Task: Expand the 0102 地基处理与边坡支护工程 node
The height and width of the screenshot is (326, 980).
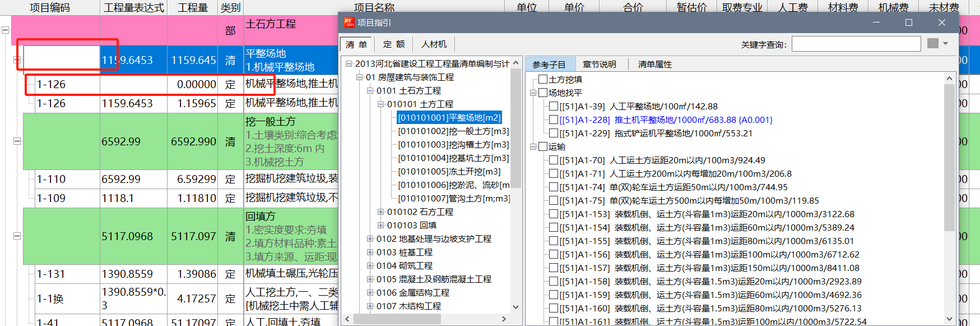Action: point(370,239)
